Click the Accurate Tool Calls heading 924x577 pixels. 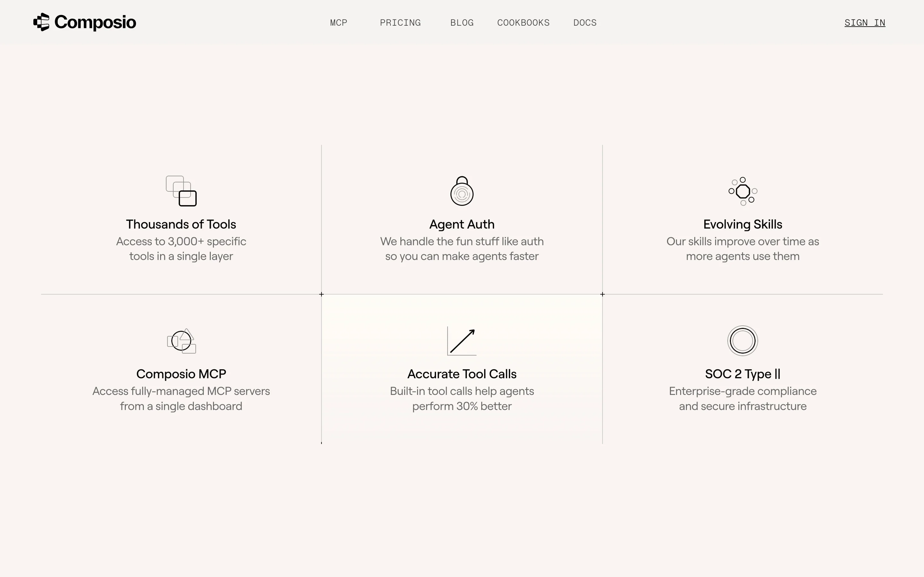pyautogui.click(x=462, y=374)
